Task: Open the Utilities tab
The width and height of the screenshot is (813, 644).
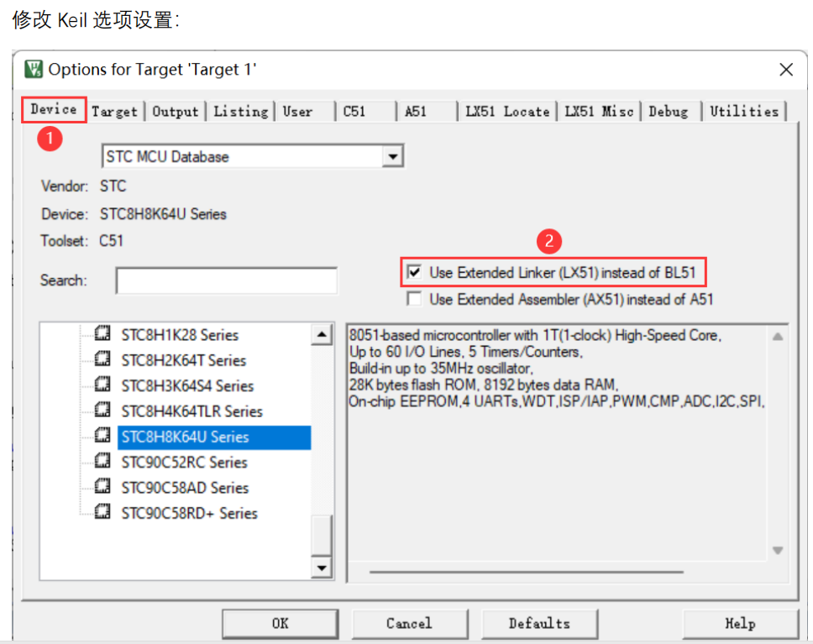Action: (744, 112)
